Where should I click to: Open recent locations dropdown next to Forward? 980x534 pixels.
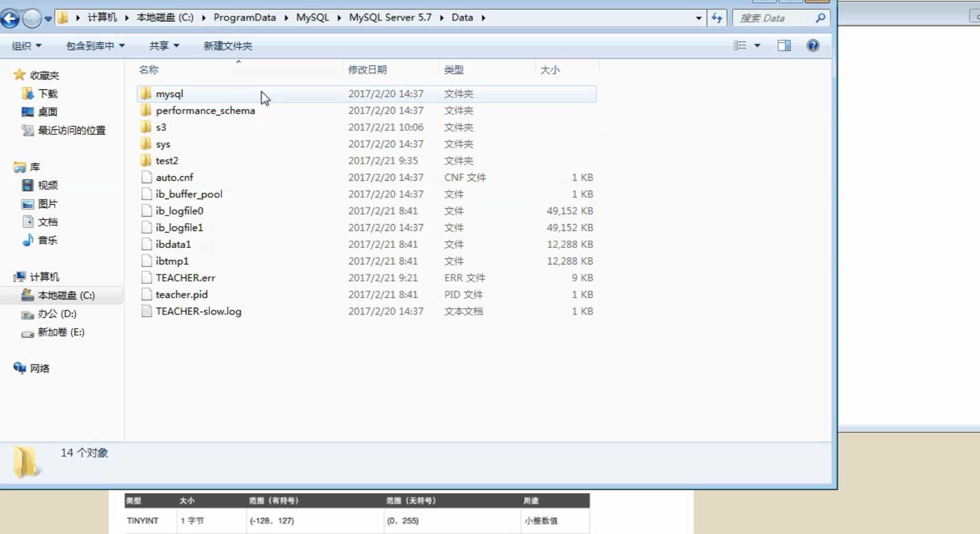[x=48, y=18]
